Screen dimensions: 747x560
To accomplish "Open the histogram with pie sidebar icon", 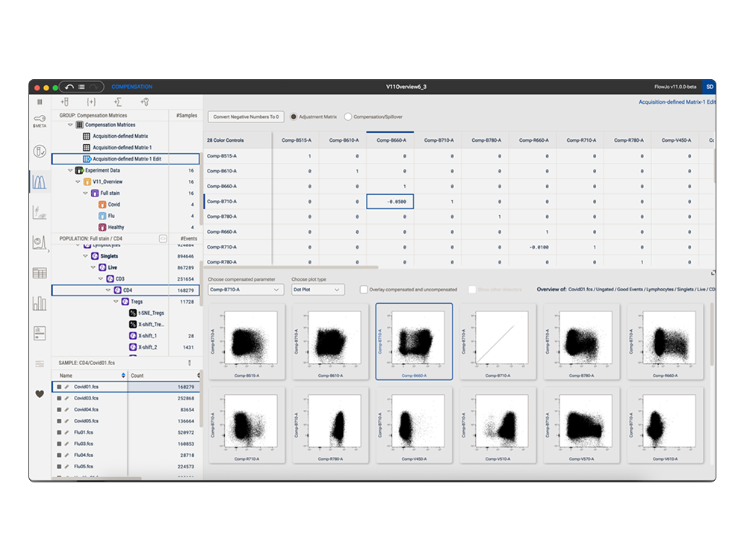I will point(40,243).
